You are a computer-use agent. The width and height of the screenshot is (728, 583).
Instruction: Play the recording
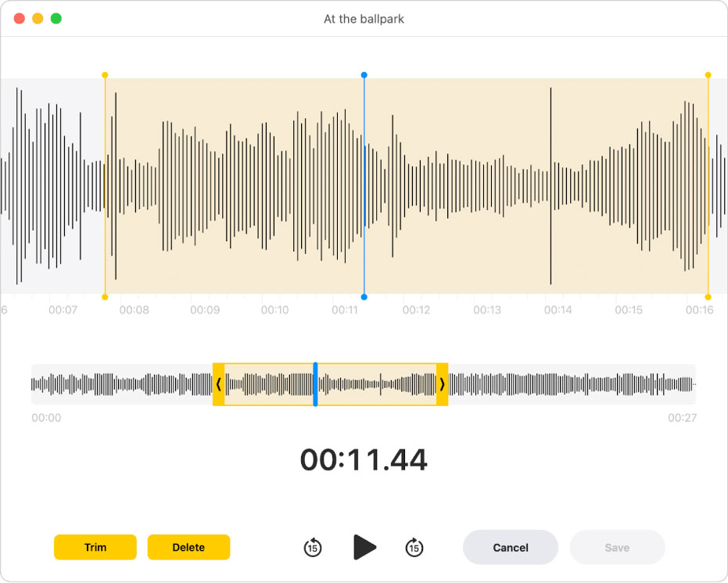[364, 548]
